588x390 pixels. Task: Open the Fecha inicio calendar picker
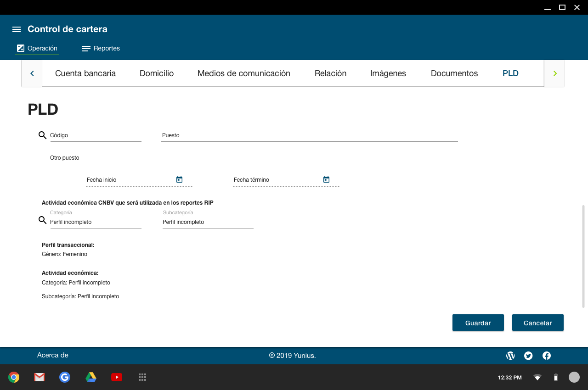pos(179,179)
